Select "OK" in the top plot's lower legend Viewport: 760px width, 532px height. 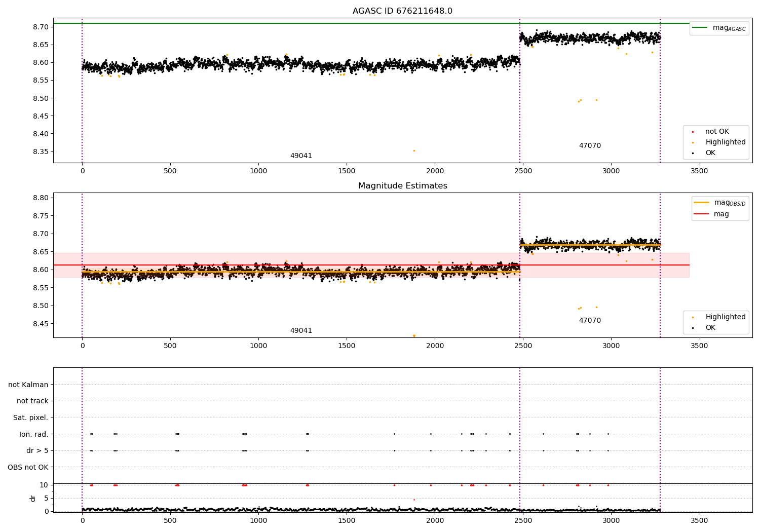[710, 153]
